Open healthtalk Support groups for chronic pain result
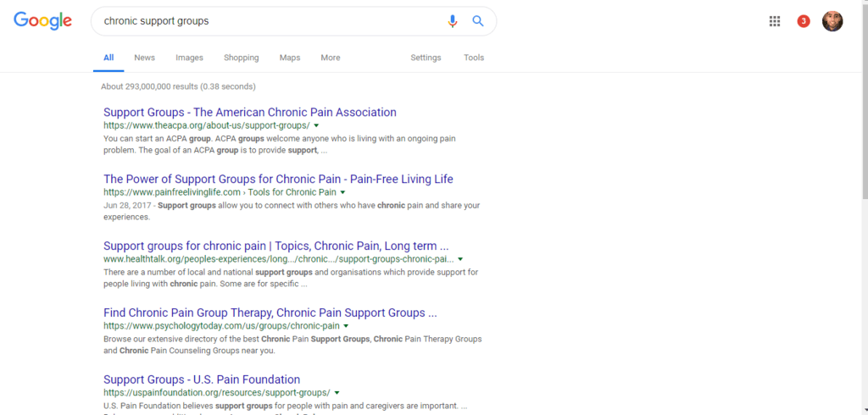Image resolution: width=868 pixels, height=415 pixels. click(276, 246)
